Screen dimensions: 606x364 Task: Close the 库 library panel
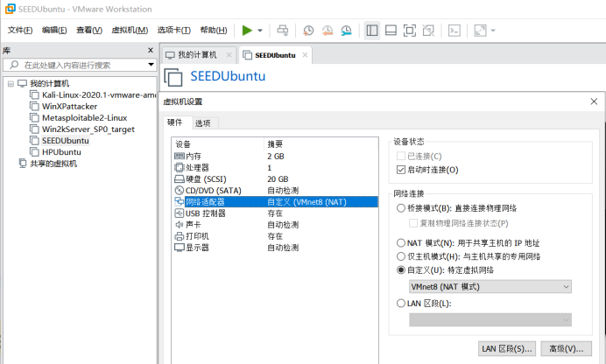point(151,50)
